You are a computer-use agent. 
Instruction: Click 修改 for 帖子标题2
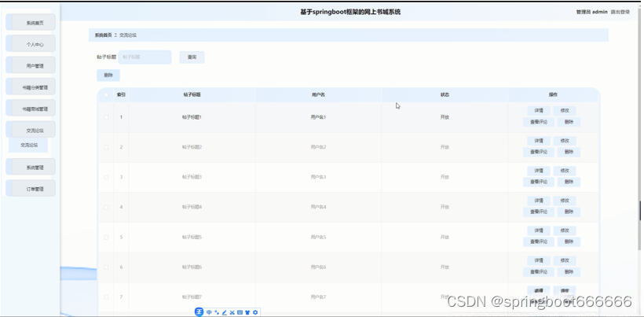point(565,141)
